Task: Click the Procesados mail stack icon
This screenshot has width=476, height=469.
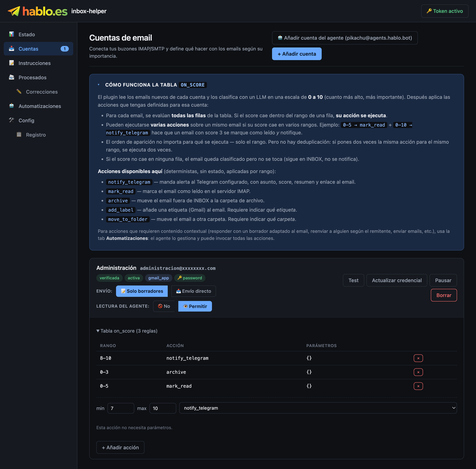Action: click(12, 77)
